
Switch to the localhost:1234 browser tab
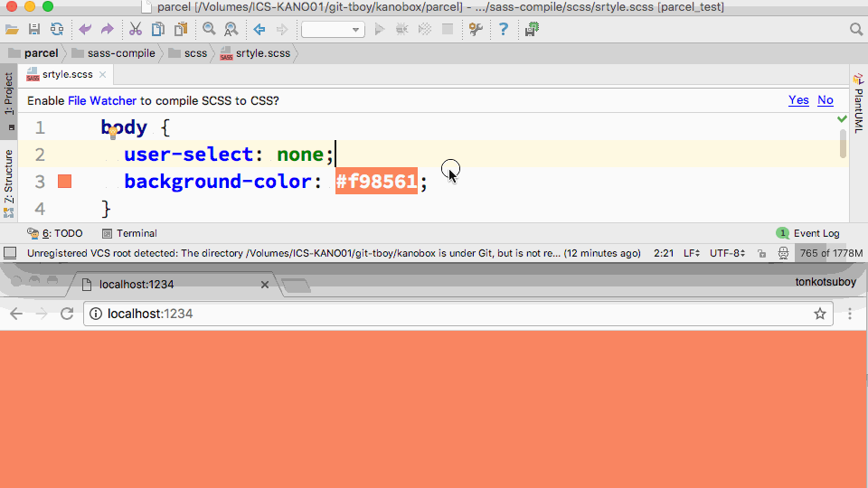point(172,285)
